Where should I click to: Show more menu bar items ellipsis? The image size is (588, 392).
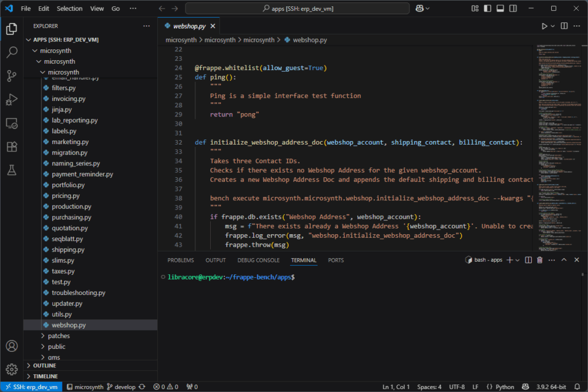[133, 8]
